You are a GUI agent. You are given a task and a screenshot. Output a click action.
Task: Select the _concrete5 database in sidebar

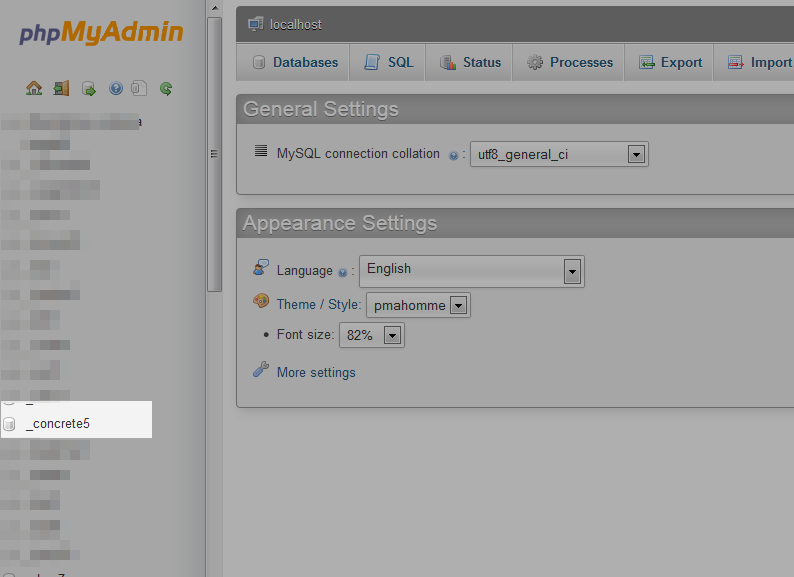(58, 424)
